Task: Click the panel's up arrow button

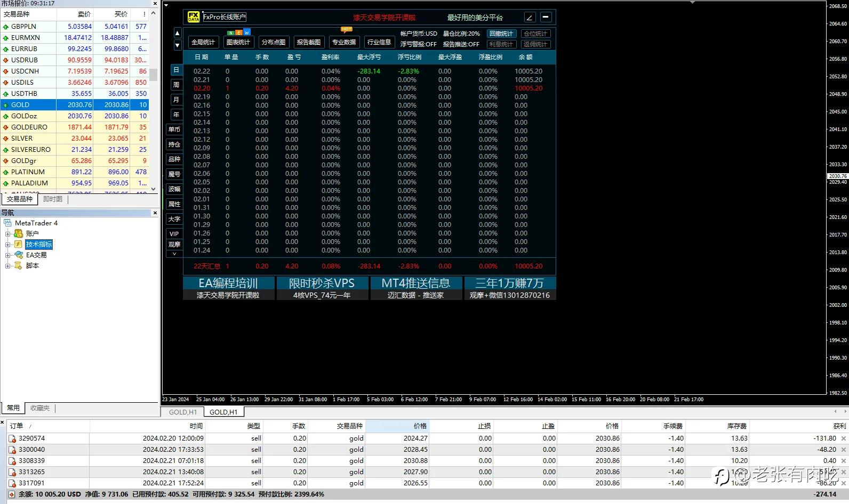Action: 178,33
